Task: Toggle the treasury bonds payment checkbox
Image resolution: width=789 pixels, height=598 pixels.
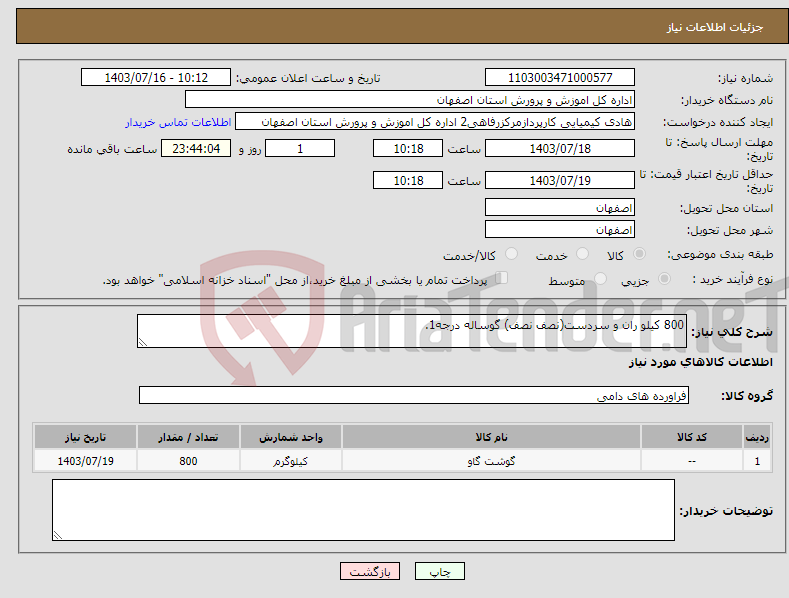Action: (x=501, y=278)
